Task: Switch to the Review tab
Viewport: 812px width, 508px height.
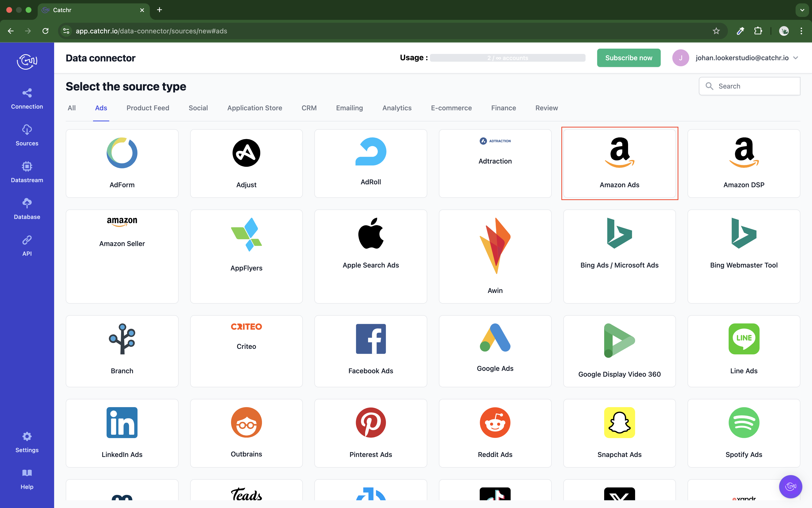Action: (546, 108)
